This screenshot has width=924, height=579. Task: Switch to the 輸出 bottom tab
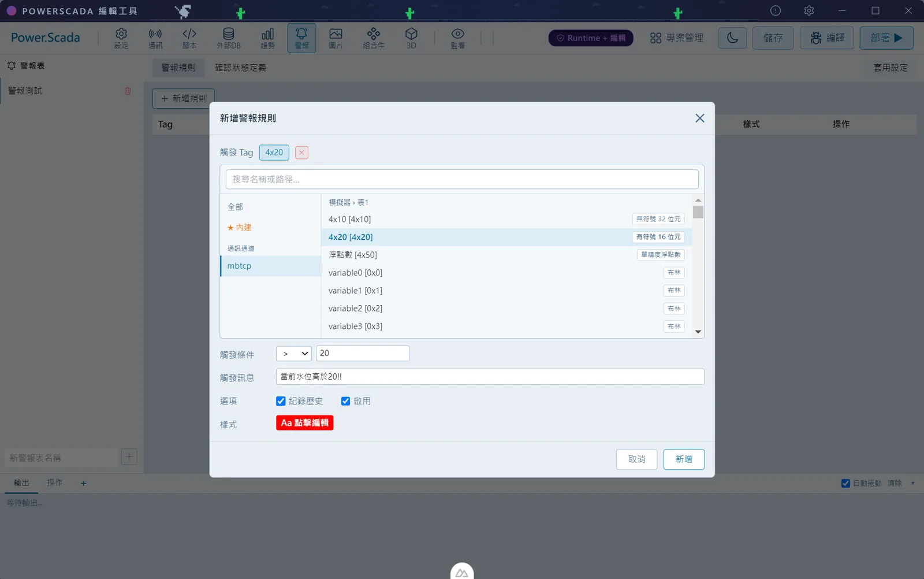pyautogui.click(x=21, y=482)
